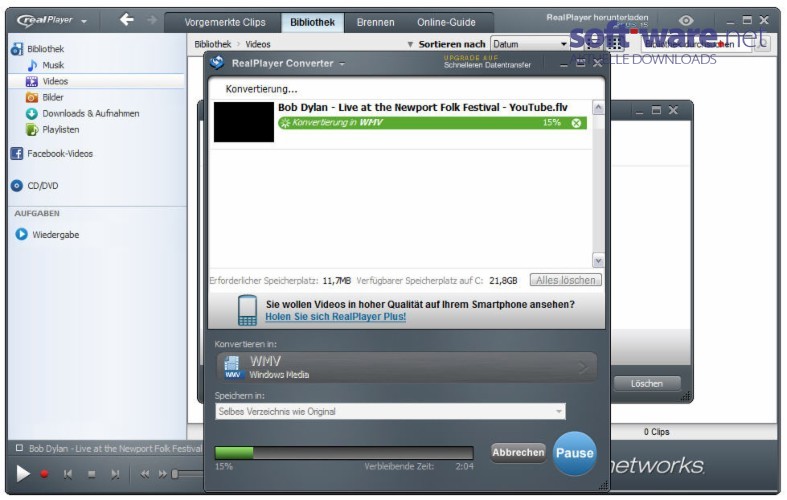Switch to the Vorgemerkte Clips tab

point(224,22)
